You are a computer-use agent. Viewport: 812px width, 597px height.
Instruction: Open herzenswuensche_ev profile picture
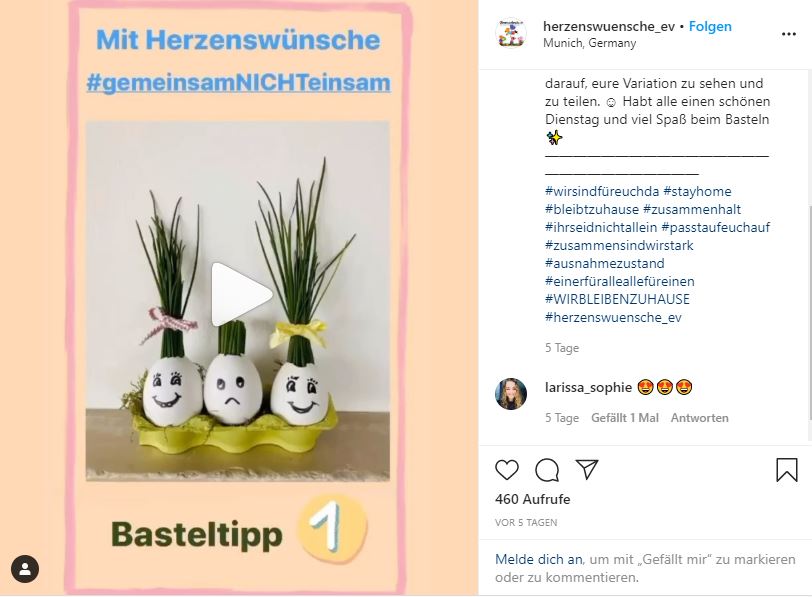(511, 34)
